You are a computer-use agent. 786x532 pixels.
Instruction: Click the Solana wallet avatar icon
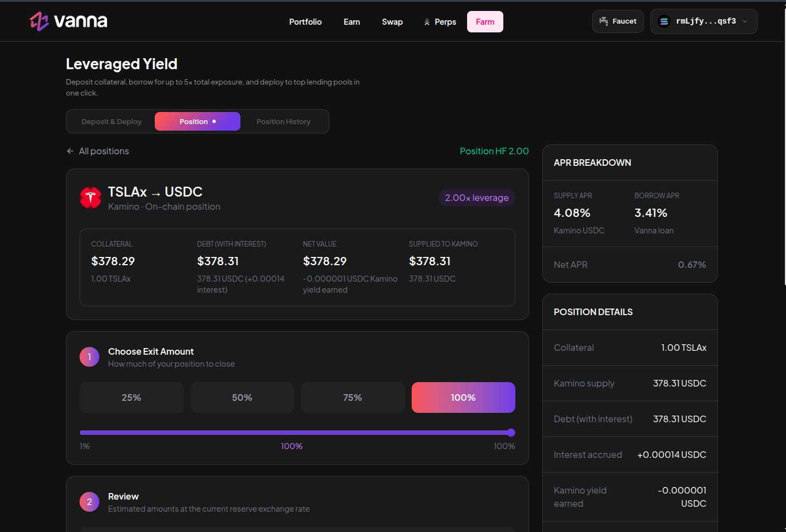click(664, 21)
